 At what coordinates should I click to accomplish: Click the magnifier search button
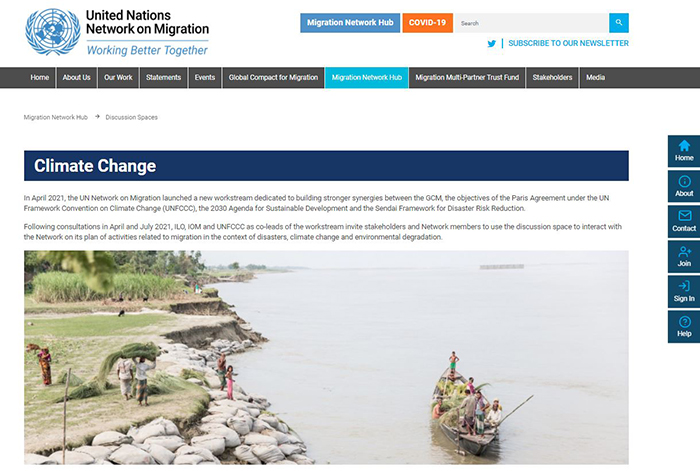pyautogui.click(x=619, y=23)
